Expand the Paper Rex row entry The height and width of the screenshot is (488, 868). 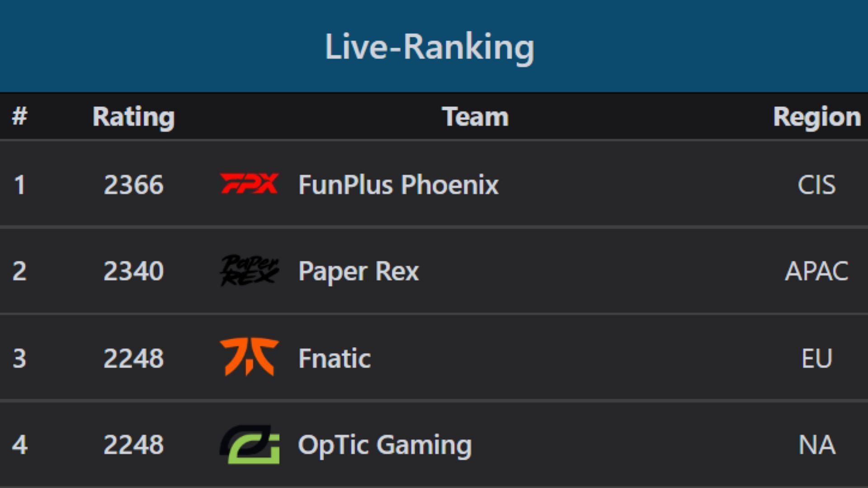click(434, 271)
